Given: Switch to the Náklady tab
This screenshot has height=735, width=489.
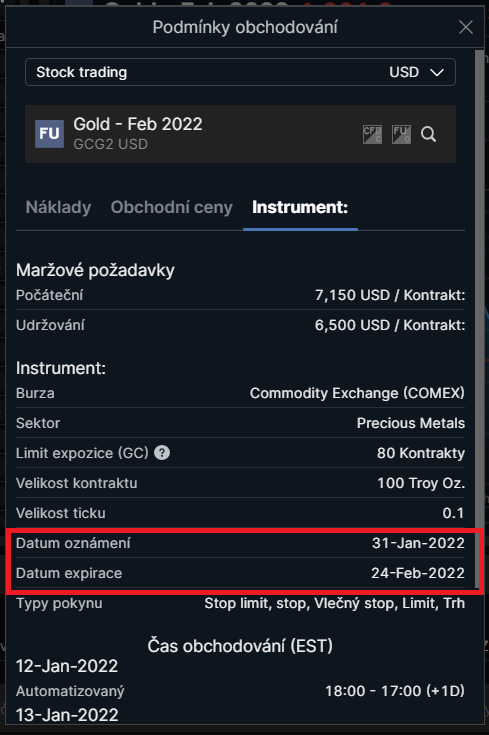Looking at the screenshot, I should point(59,207).
